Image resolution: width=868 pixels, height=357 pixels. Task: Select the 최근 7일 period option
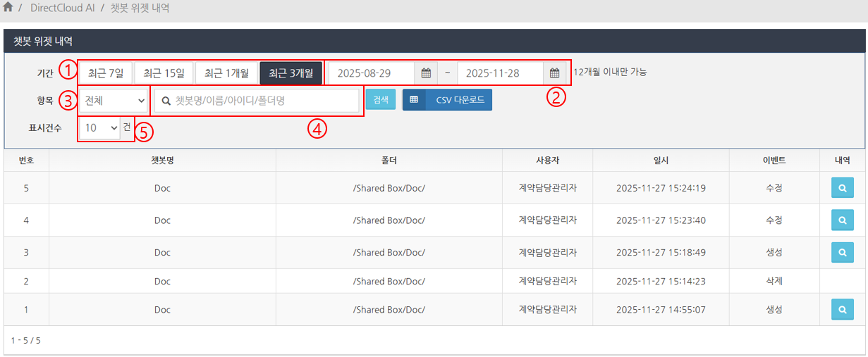pyautogui.click(x=105, y=73)
